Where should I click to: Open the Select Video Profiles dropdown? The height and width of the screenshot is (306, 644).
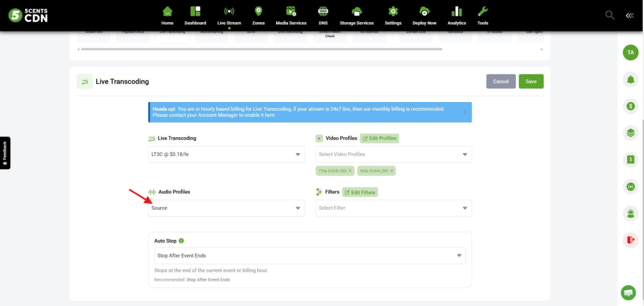pos(394,154)
